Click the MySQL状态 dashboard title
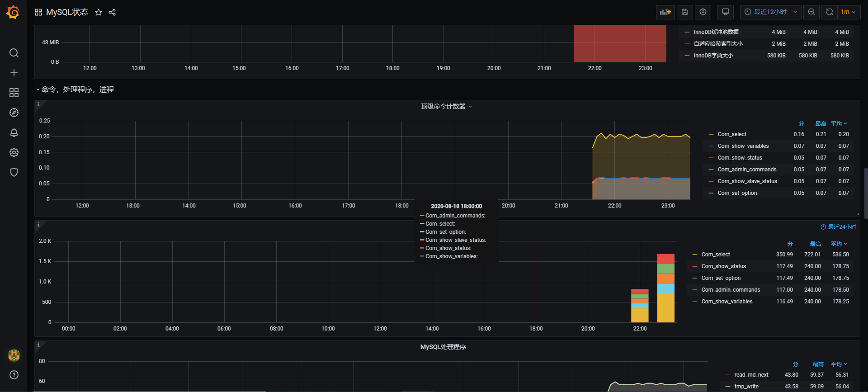 click(67, 12)
